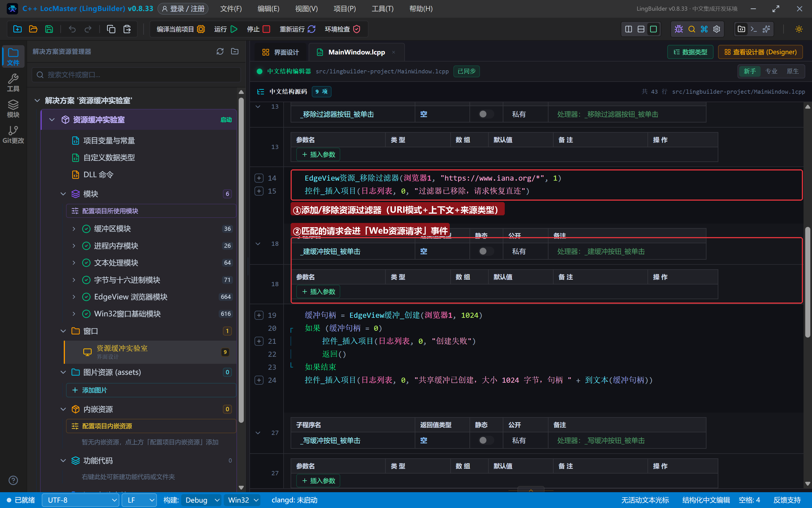The height and width of the screenshot is (508, 812).
Task: Click the new project icon in toolbar
Action: (x=17, y=29)
